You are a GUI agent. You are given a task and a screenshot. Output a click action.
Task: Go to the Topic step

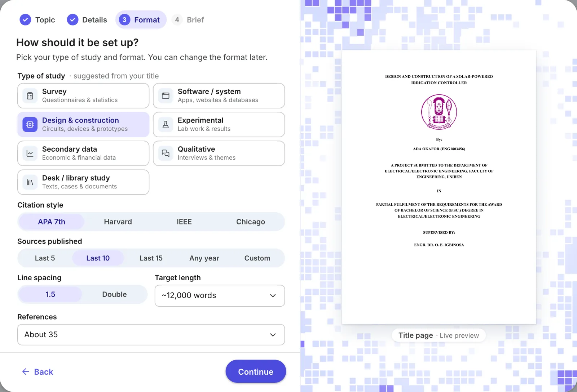click(38, 20)
